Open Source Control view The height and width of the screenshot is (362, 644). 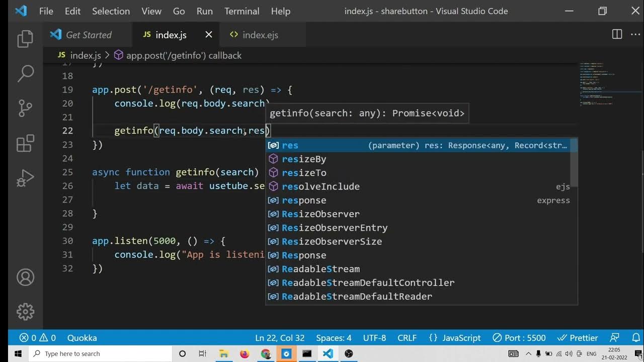[25, 108]
